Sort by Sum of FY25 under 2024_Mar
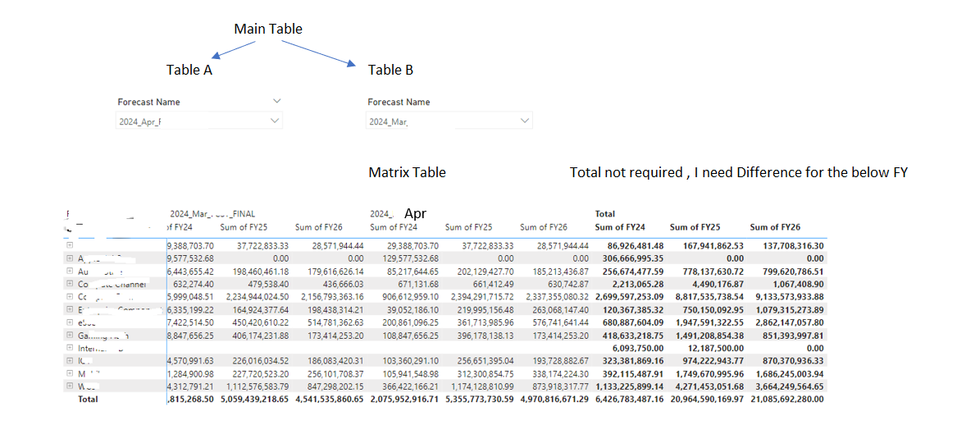 (x=243, y=226)
